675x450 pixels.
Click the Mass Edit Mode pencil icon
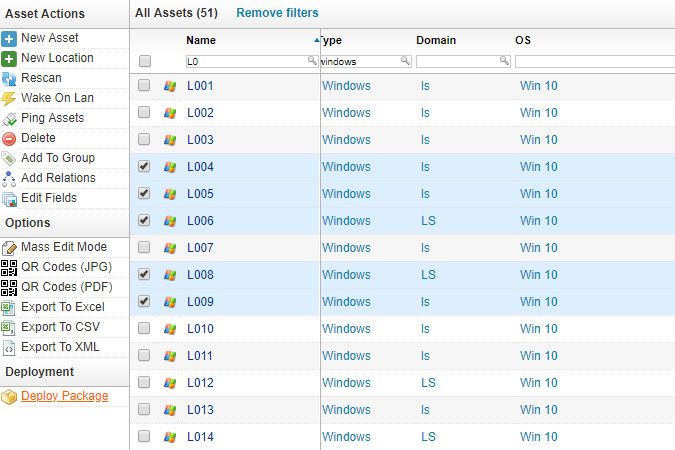pyautogui.click(x=9, y=247)
